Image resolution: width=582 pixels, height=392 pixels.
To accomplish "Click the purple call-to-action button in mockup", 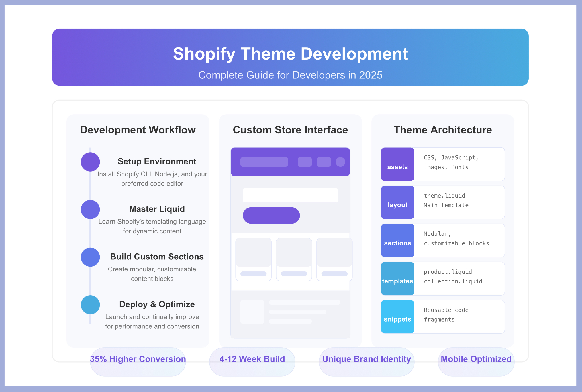I will 271,215.
